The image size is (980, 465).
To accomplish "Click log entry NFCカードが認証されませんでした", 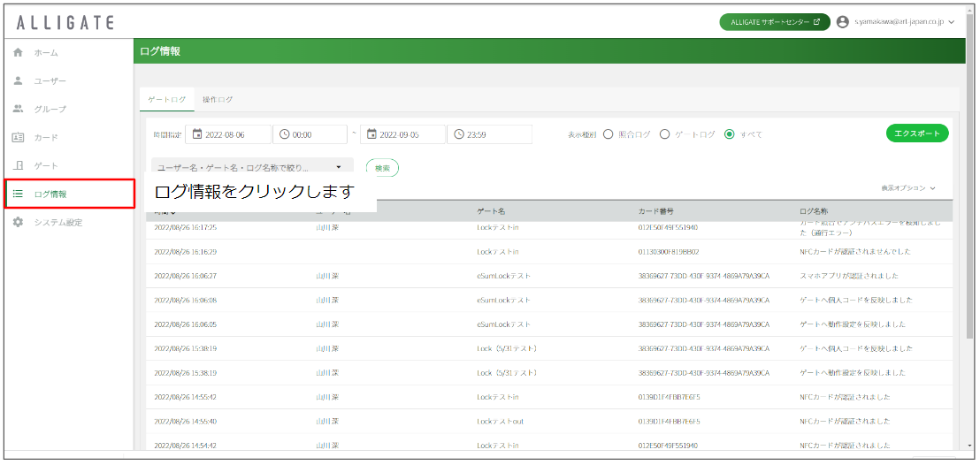I will [x=855, y=252].
